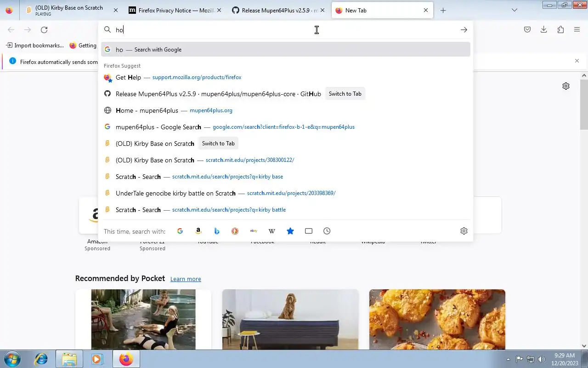
Task: Select UnderTale genocibe kirby battle suggestion
Action: coord(286,193)
